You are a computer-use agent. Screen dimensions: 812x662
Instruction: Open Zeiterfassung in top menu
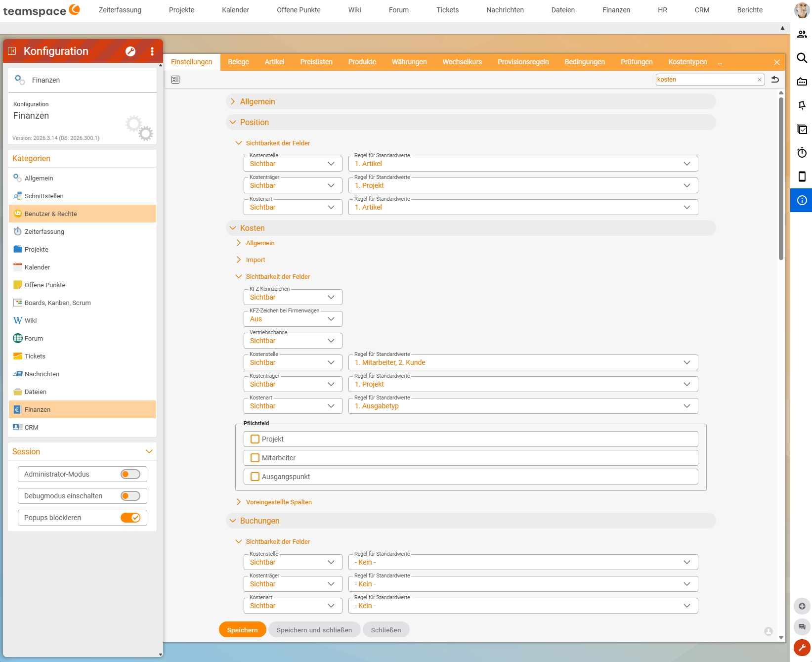coord(120,10)
